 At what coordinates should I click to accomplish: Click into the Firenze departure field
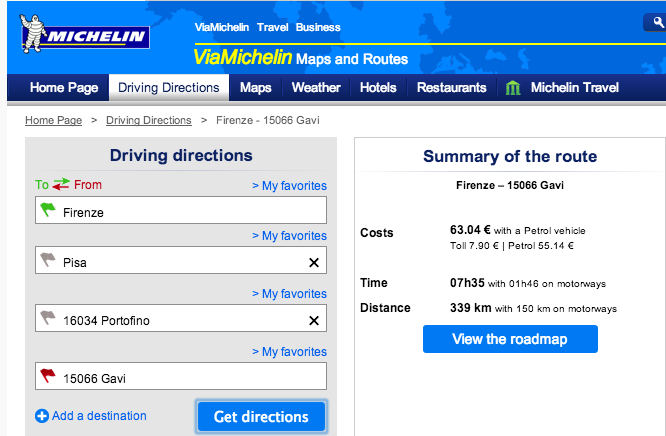[181, 210]
